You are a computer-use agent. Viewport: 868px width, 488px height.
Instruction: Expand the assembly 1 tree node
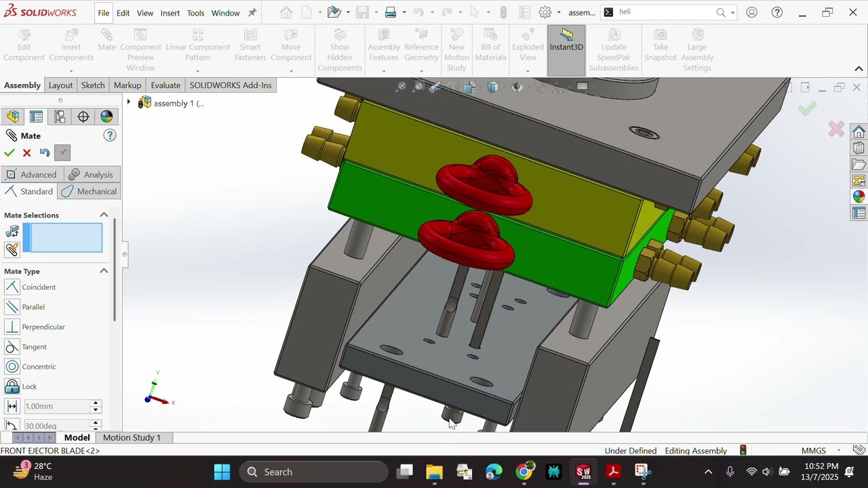[129, 103]
